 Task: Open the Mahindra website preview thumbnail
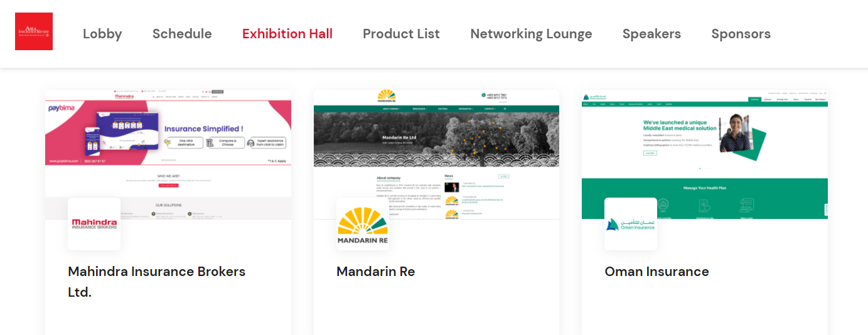168,154
